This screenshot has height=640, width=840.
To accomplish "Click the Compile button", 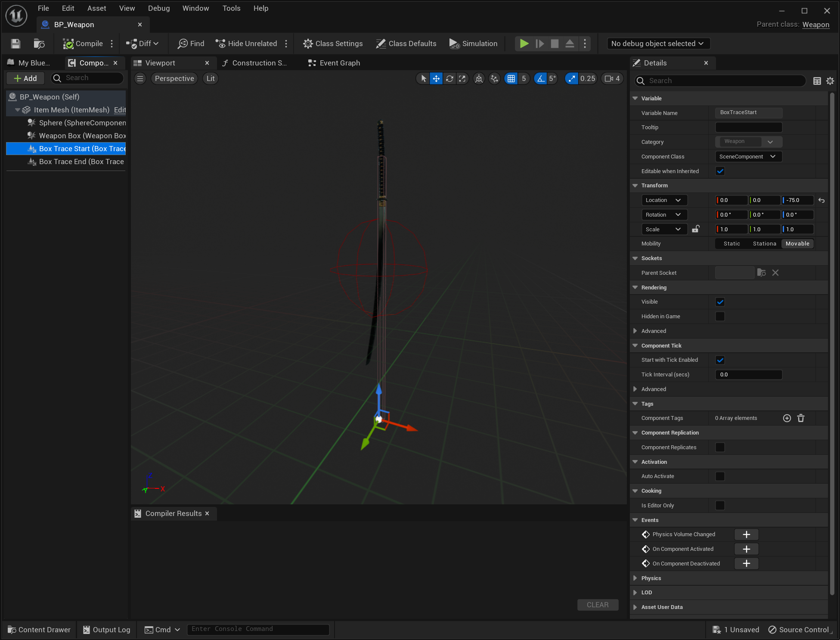I will tap(83, 43).
